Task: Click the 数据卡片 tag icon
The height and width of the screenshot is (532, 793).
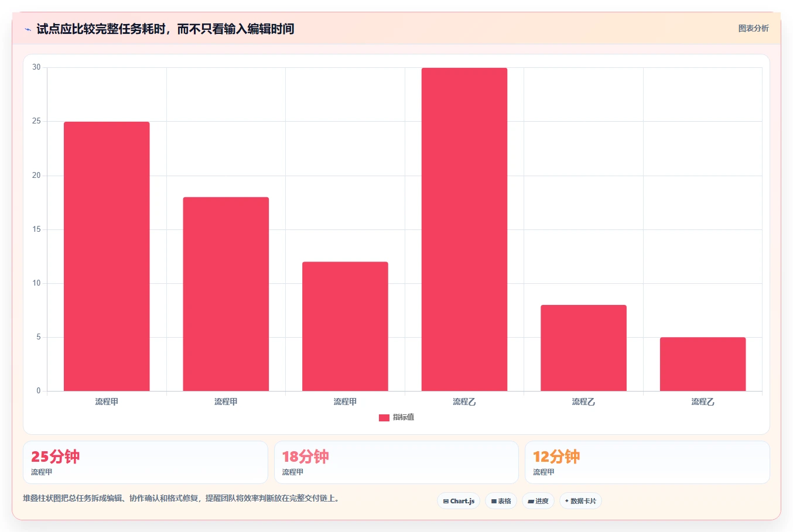Action: (567, 501)
